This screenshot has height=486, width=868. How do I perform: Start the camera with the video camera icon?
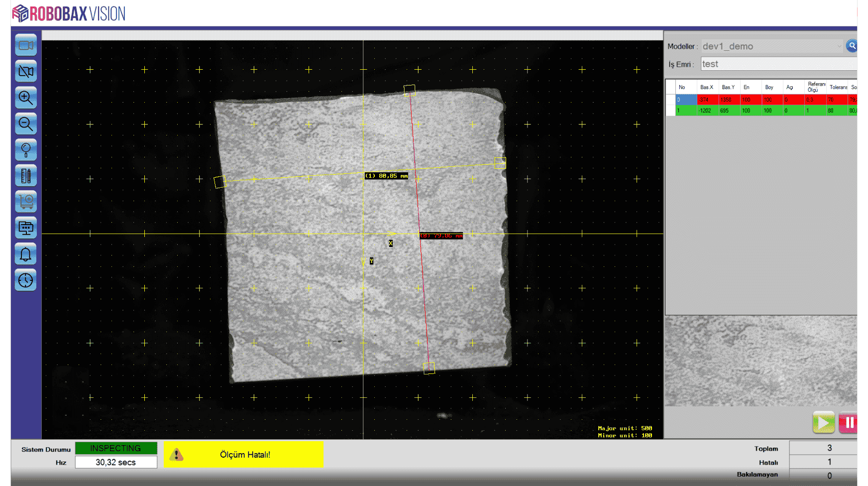(26, 45)
